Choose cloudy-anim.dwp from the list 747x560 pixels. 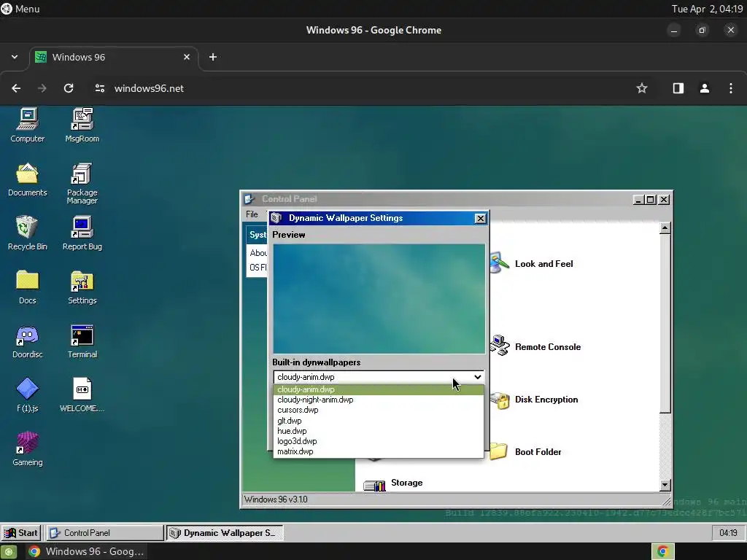pyautogui.click(x=379, y=389)
